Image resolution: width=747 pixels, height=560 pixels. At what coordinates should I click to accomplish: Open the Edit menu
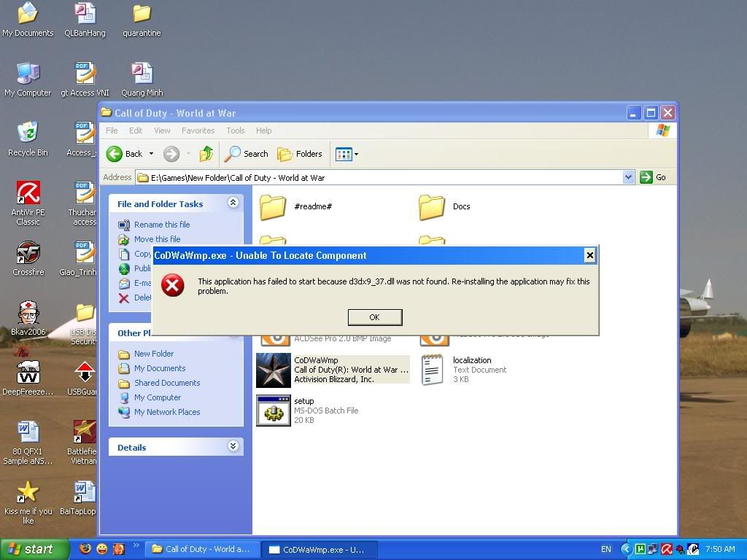136,131
